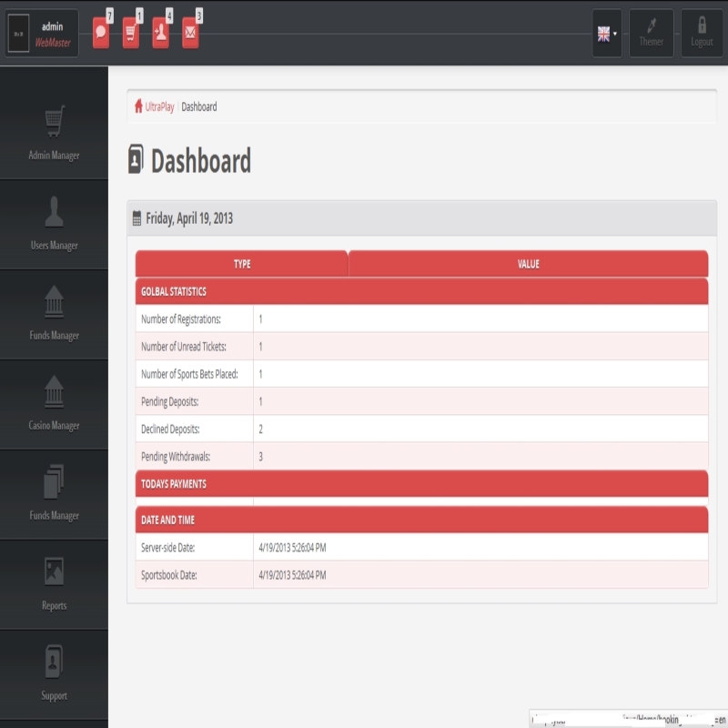Click the DATE AND TIME section header
Screen dimensions: 728x728
pos(421,520)
